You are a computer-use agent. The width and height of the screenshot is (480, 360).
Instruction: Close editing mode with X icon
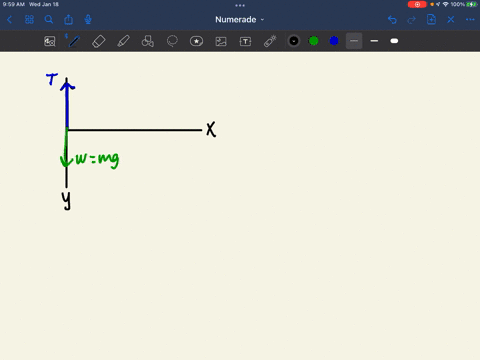pos(451,20)
